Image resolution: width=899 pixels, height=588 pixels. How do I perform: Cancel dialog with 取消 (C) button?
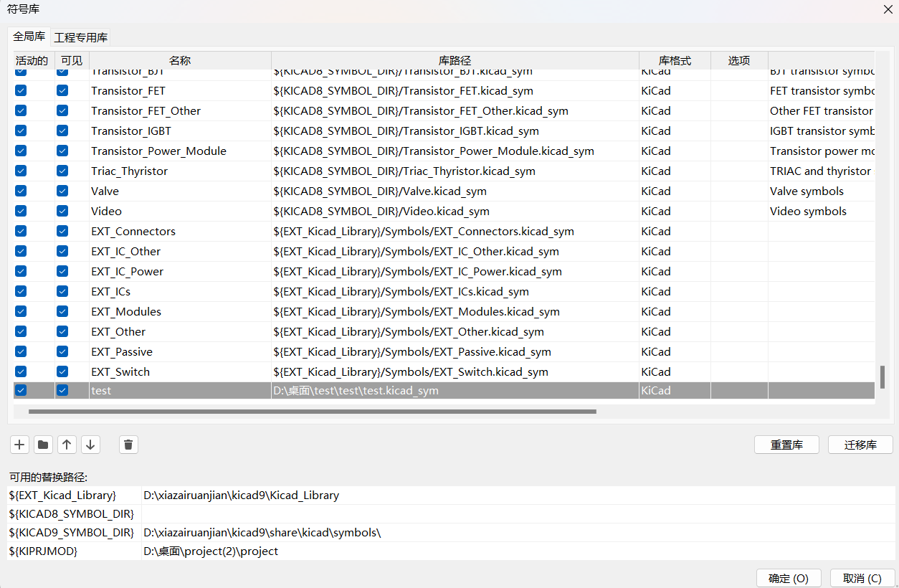click(862, 578)
